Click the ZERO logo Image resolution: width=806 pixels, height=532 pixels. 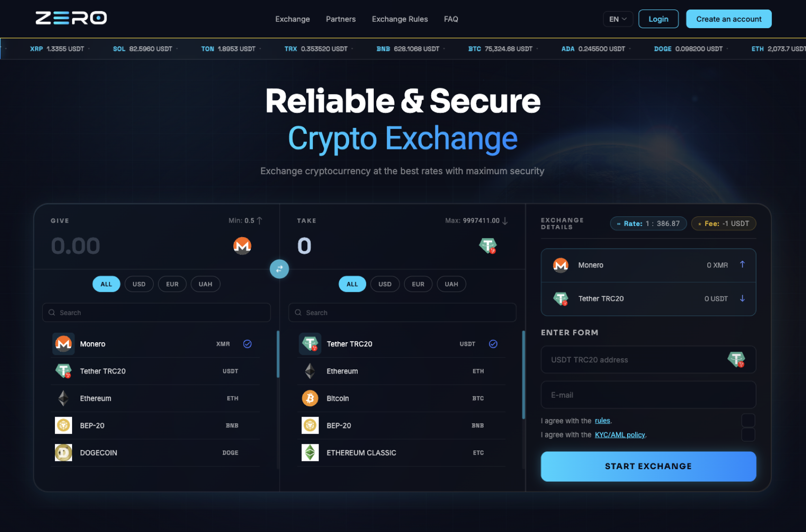(x=71, y=18)
